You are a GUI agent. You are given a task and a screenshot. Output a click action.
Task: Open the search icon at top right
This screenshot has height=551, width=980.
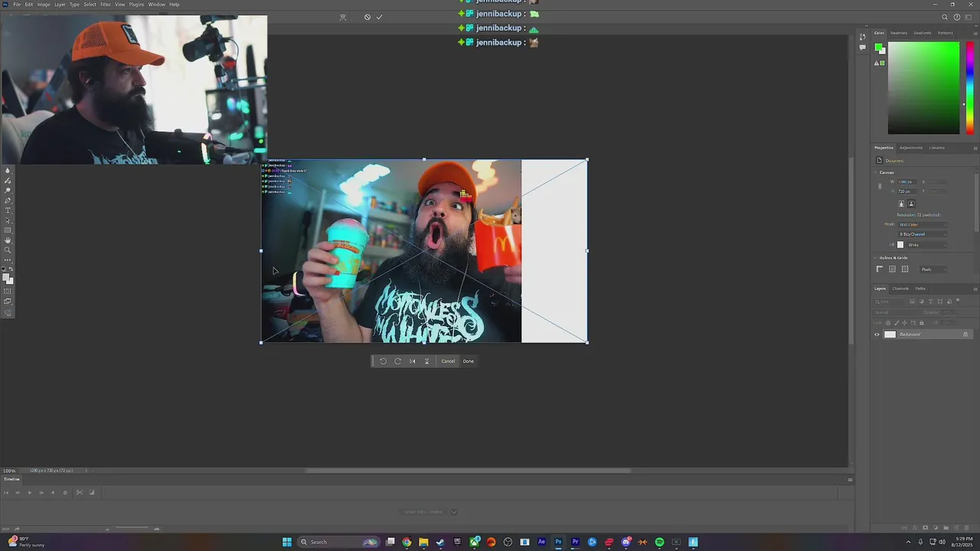click(x=945, y=17)
